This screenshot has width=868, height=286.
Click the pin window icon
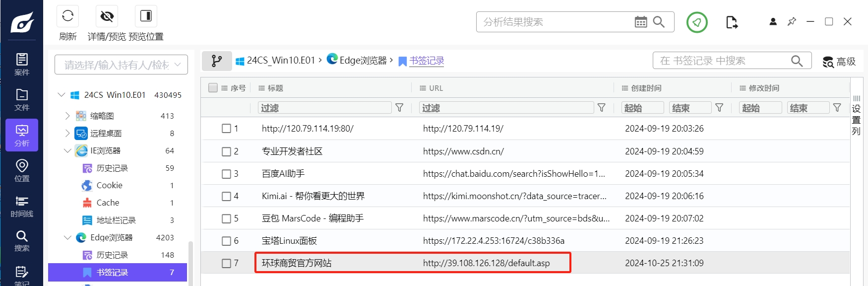[x=792, y=21]
